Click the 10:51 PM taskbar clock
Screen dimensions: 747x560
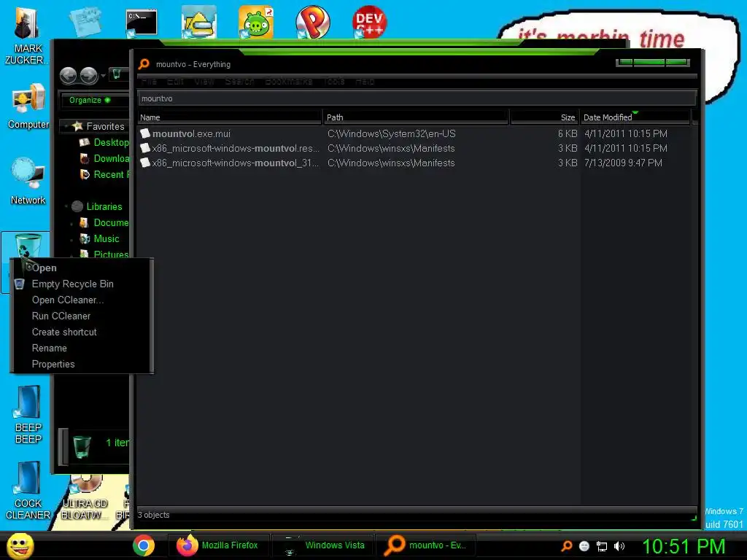[x=684, y=546]
